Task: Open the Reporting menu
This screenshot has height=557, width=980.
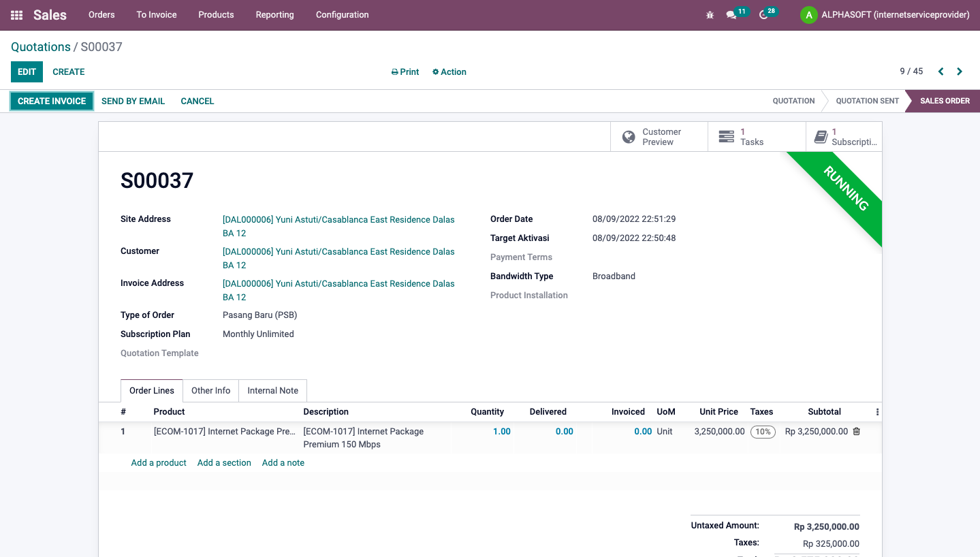Action: coord(274,15)
